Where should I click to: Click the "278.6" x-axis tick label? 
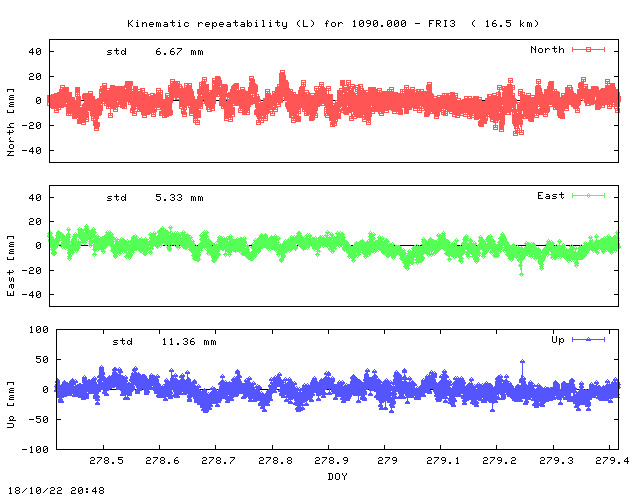(162, 461)
